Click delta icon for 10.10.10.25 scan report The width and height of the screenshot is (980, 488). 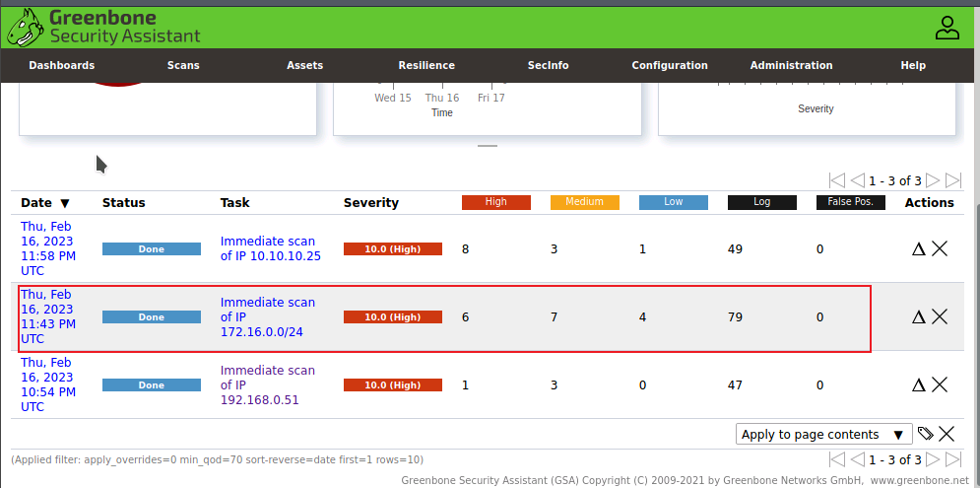918,248
